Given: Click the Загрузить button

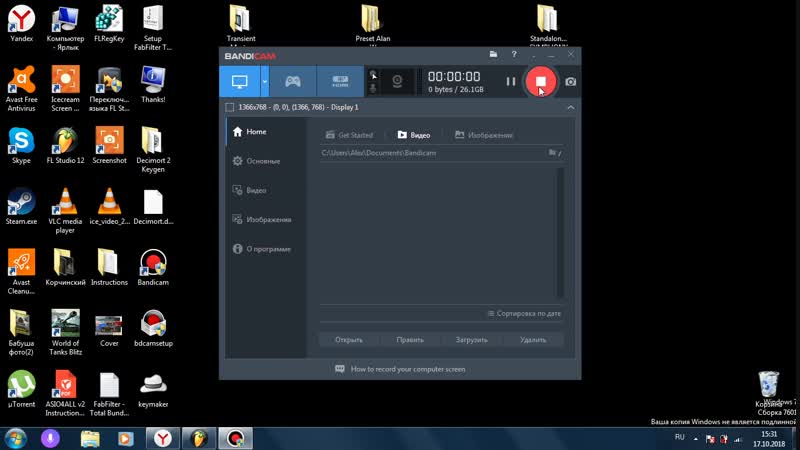Looking at the screenshot, I should click(471, 340).
